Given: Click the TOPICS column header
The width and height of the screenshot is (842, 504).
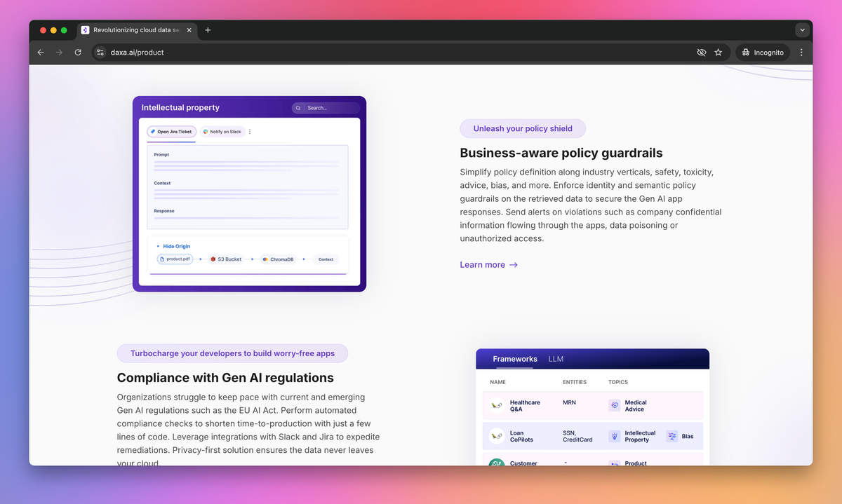Looking at the screenshot, I should coord(618,382).
